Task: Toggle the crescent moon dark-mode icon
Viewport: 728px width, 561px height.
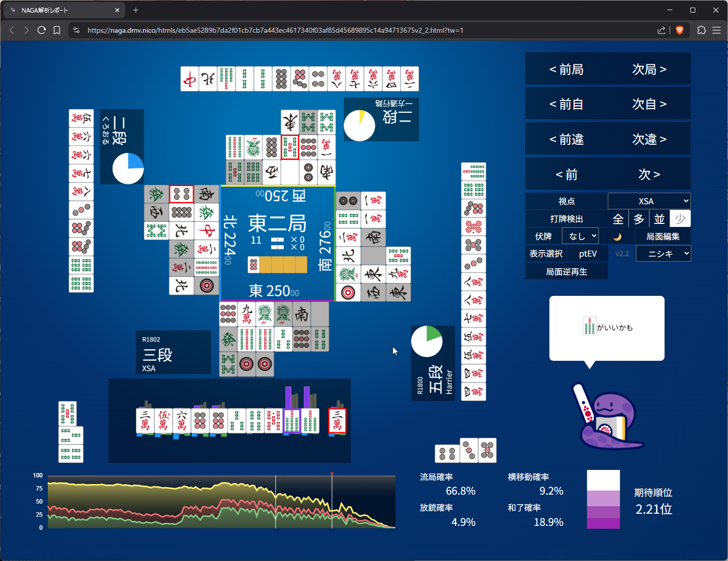Action: pyautogui.click(x=617, y=236)
